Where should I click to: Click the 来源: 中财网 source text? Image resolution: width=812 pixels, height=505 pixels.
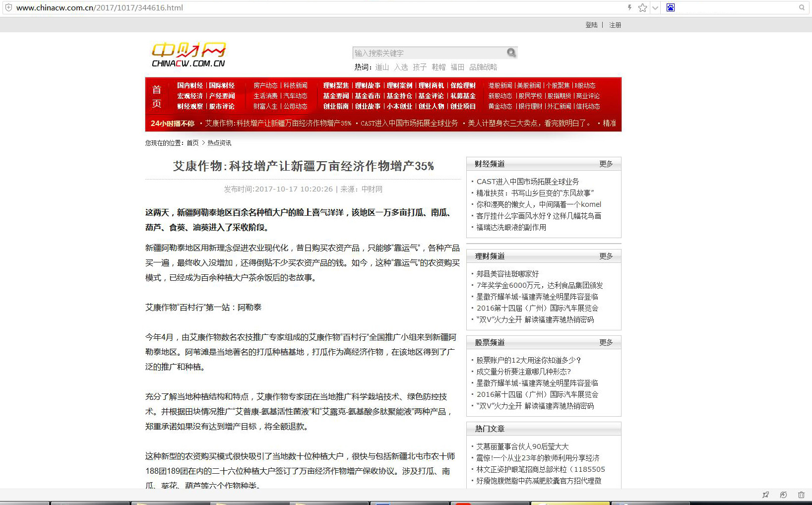pos(362,189)
